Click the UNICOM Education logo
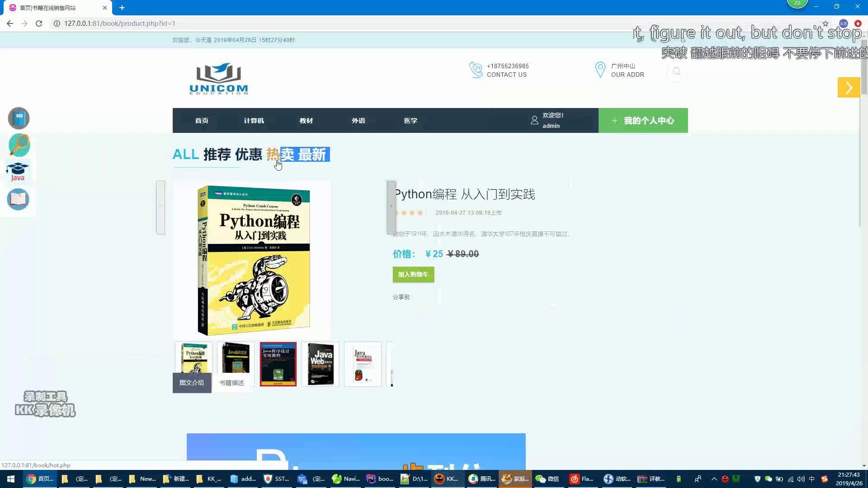Image resolution: width=868 pixels, height=488 pixels. [219, 78]
